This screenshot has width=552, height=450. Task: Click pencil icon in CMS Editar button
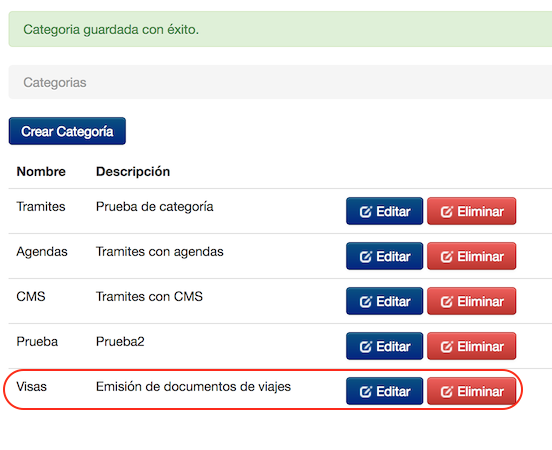click(x=365, y=302)
